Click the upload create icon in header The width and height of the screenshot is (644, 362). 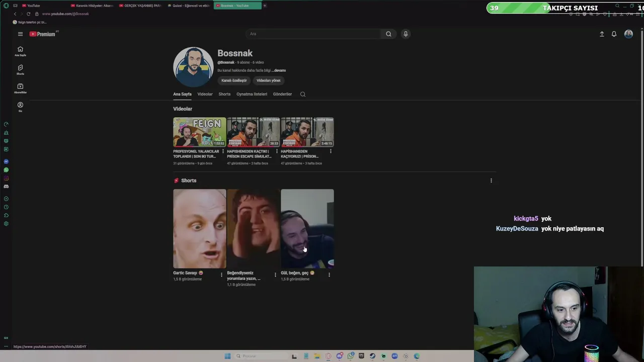(x=602, y=34)
